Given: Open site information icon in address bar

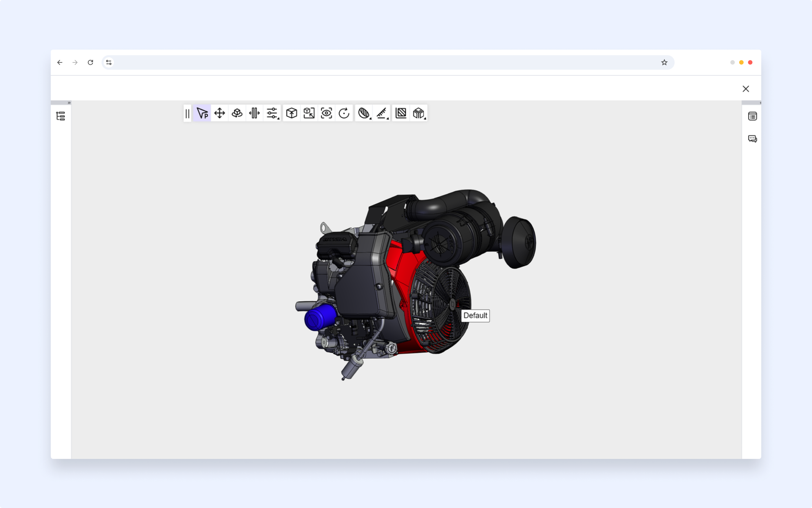Looking at the screenshot, I should tap(109, 62).
